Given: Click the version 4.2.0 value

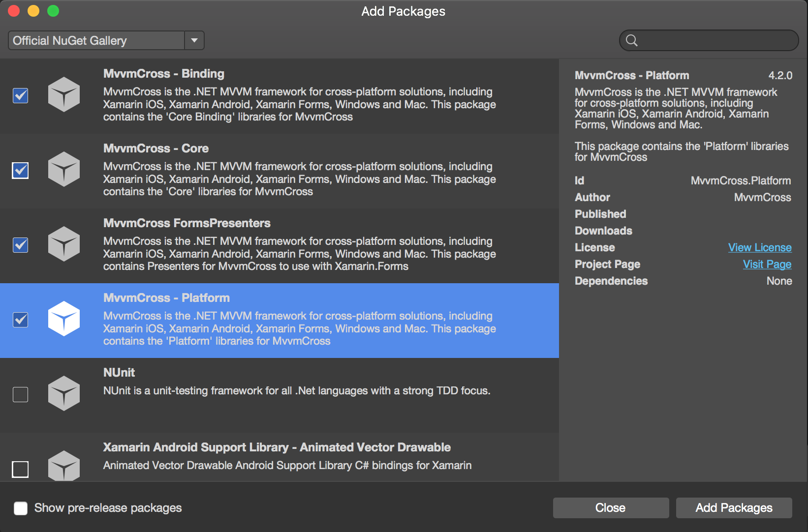Looking at the screenshot, I should [780, 76].
